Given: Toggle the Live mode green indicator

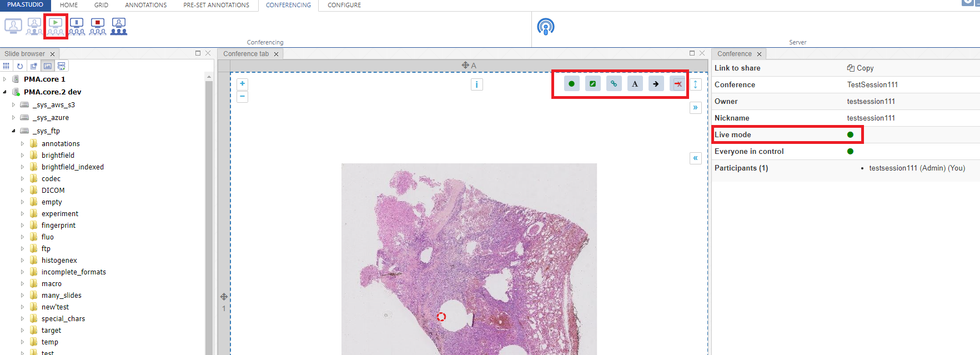Looking at the screenshot, I should pyautogui.click(x=850, y=134).
